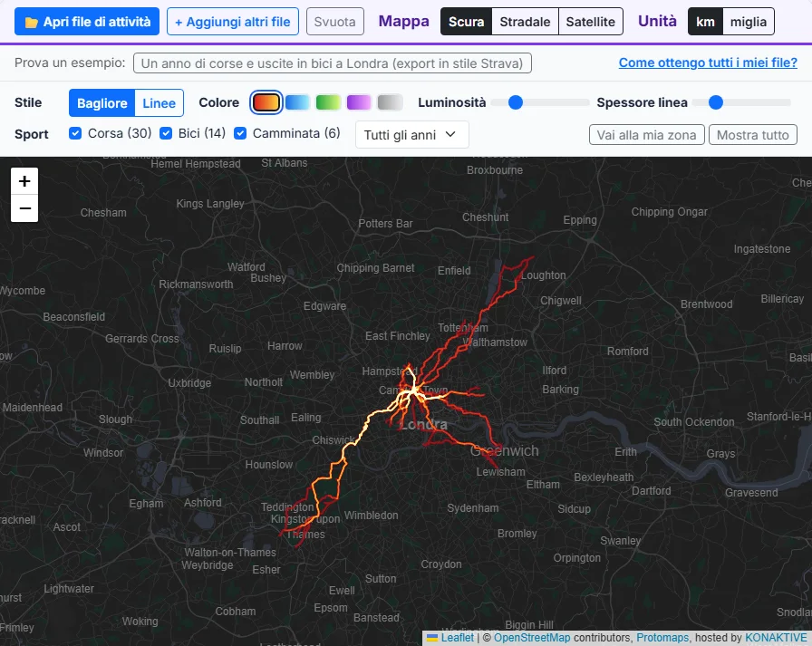Click the folder icon in Apri file button
The width and height of the screenshot is (812, 646).
32,23
